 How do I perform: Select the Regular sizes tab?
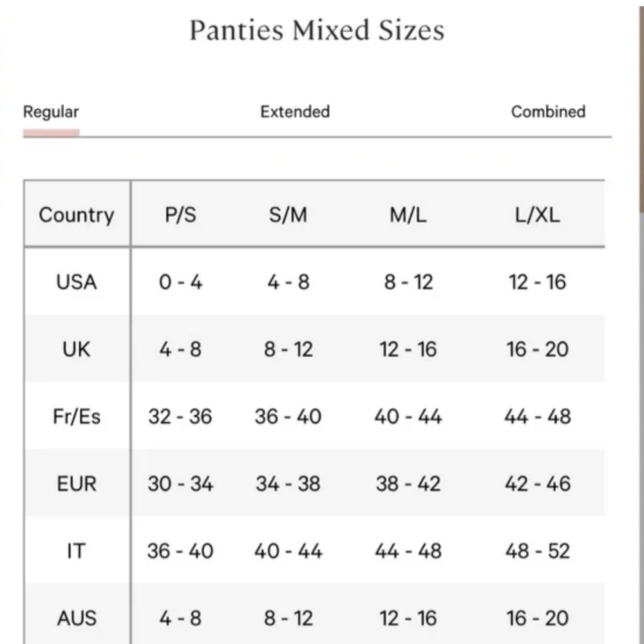point(51,112)
